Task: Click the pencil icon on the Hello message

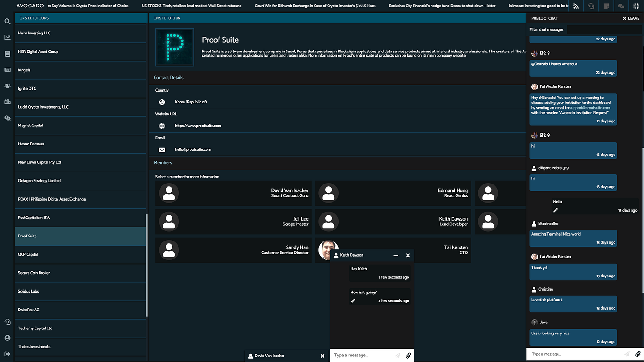Action: click(x=556, y=210)
